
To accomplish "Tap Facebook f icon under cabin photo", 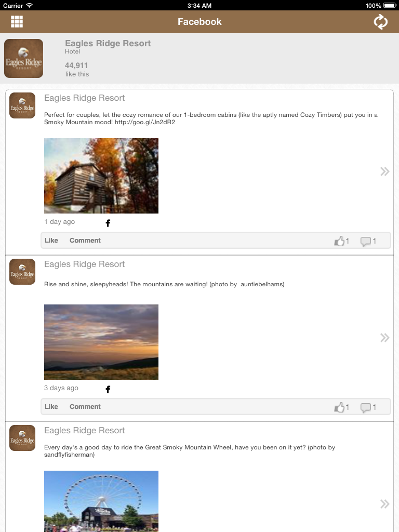I will pos(108,223).
